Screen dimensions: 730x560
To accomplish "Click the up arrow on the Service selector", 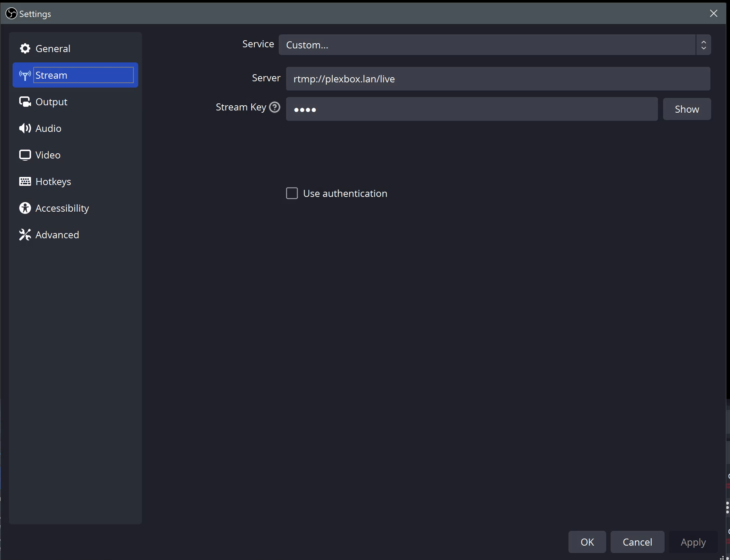I will (x=703, y=41).
